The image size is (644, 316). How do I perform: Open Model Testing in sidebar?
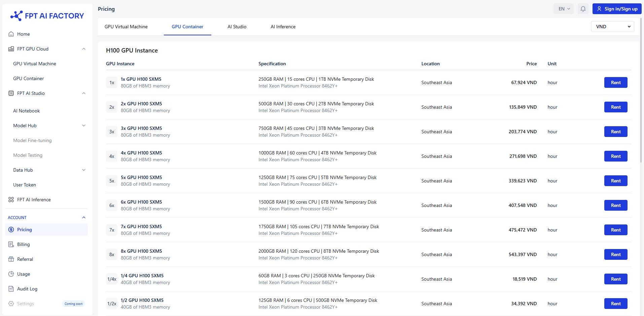click(x=28, y=155)
